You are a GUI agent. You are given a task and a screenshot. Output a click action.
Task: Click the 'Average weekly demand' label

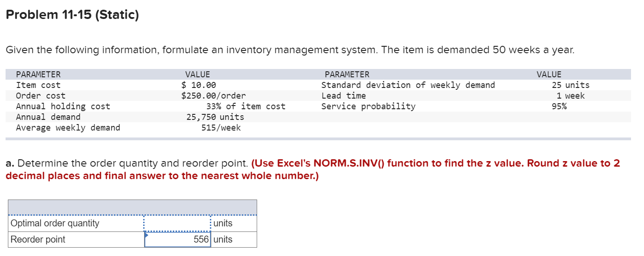point(68,128)
